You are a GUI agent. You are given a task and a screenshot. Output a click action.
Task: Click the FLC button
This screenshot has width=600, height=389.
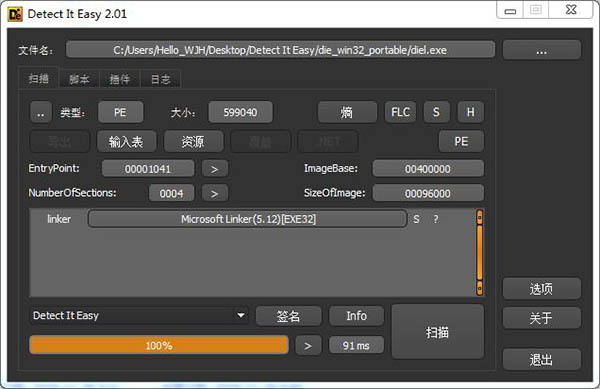[x=400, y=112]
